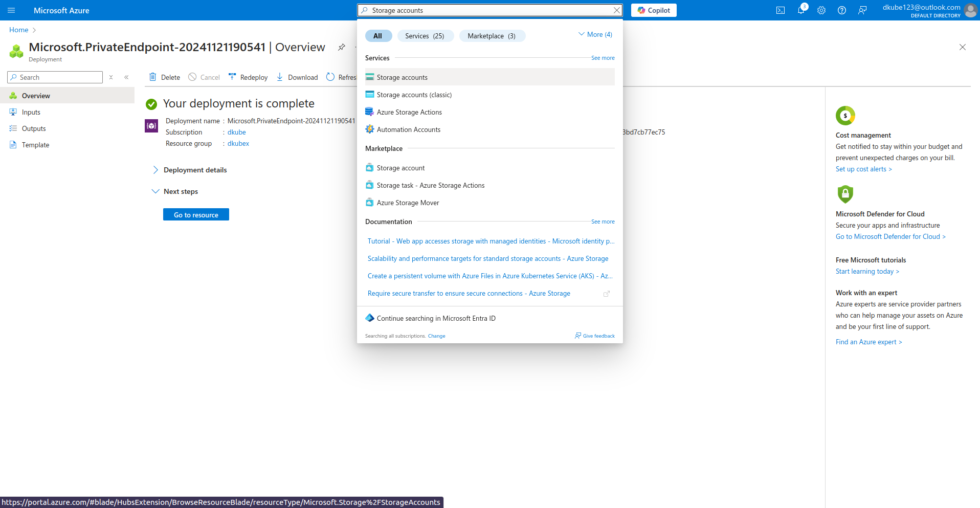Select Storage accounts from Services results

click(402, 77)
